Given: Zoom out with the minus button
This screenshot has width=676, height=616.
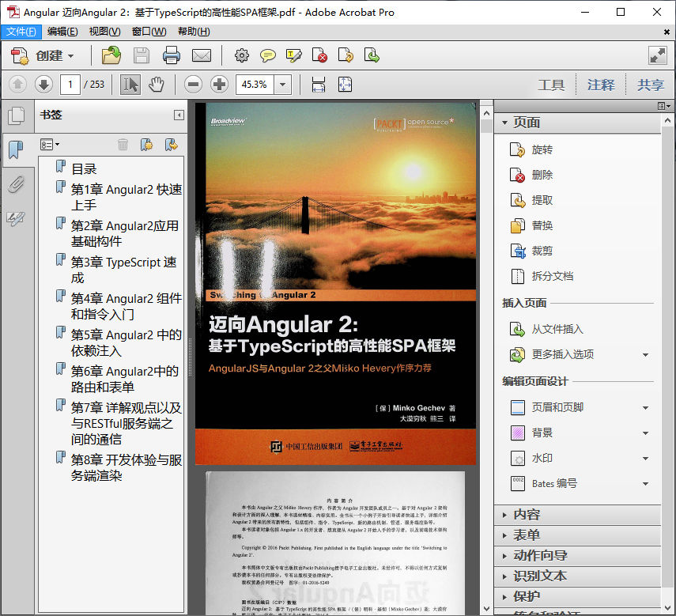Looking at the screenshot, I should [193, 85].
